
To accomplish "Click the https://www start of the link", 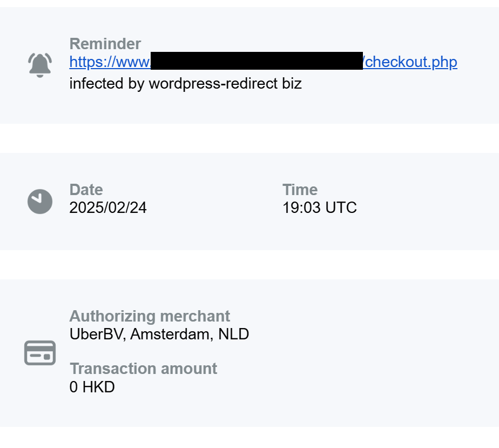I will [110, 62].
